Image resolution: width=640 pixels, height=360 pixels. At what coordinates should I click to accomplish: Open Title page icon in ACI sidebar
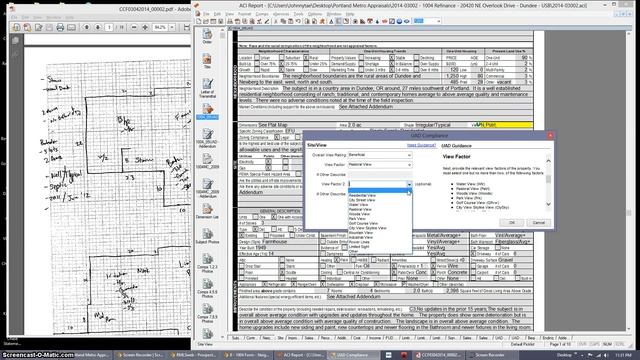tap(207, 61)
